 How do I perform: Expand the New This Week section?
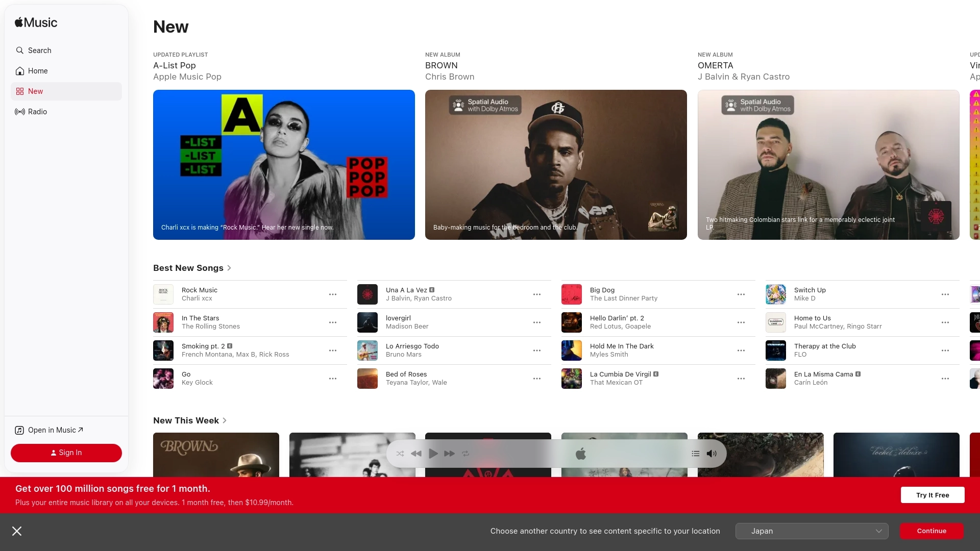[190, 420]
